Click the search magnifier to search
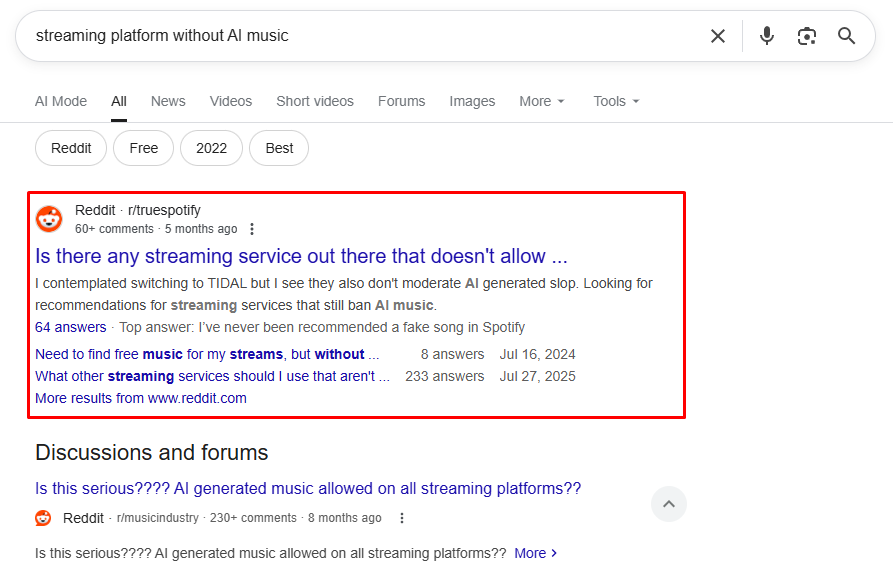The width and height of the screenshot is (893, 576). 846,35
